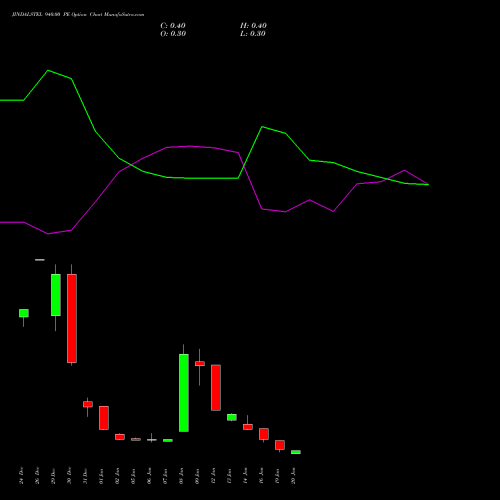Select the '12 Jan' date label
Viewport: 500px width, 500px height.
[x=214, y=475]
